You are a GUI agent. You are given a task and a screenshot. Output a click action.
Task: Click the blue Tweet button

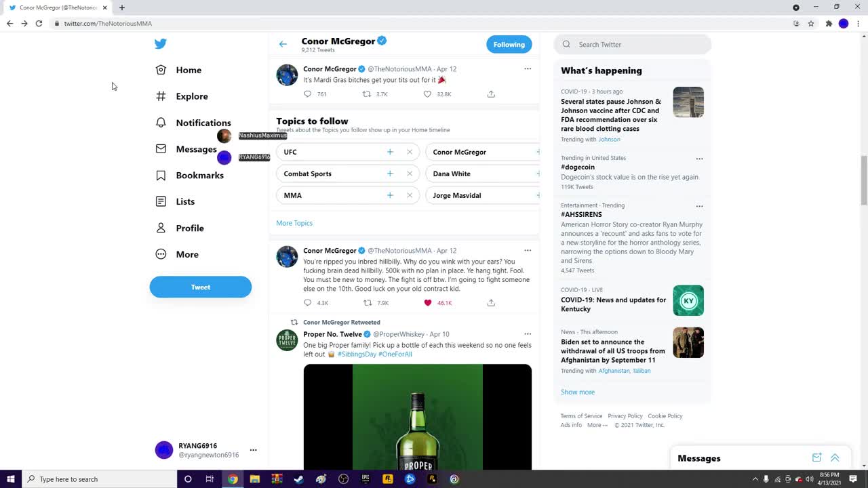tap(201, 287)
